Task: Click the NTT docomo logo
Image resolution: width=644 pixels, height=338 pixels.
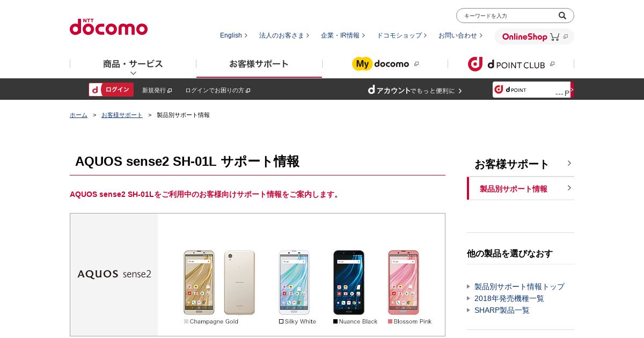Action: (108, 27)
